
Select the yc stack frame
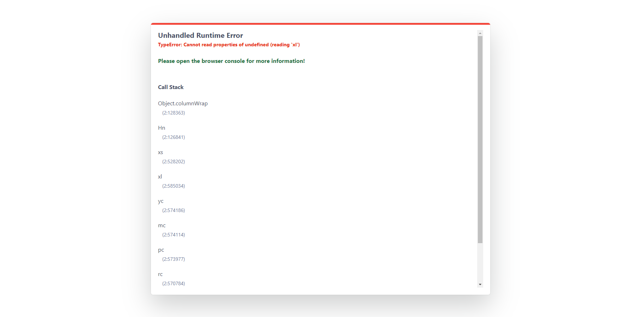click(x=161, y=201)
